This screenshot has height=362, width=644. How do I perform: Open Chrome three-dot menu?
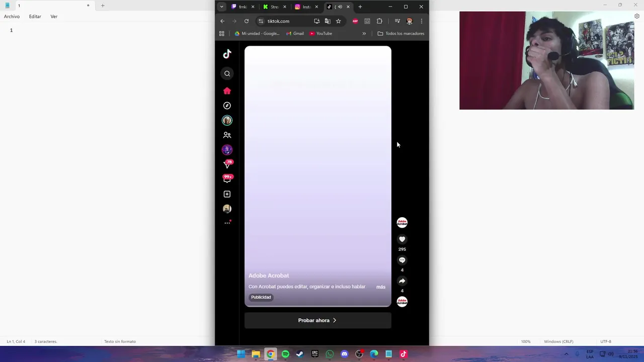pos(421,21)
